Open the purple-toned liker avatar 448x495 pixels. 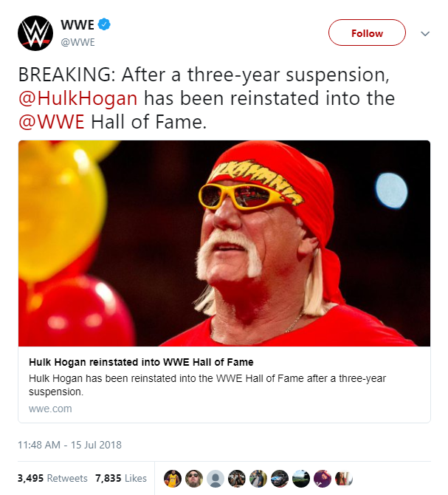coord(323,478)
